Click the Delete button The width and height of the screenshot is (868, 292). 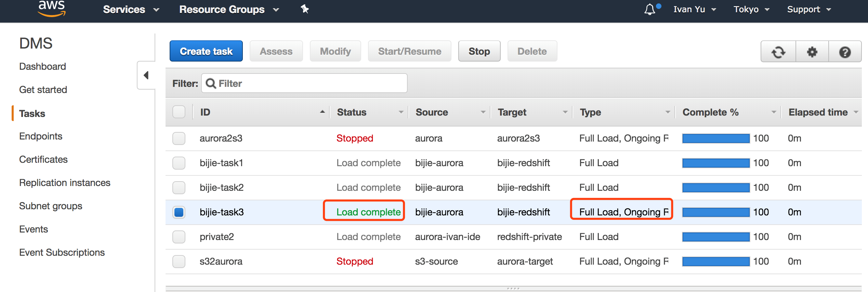(532, 51)
